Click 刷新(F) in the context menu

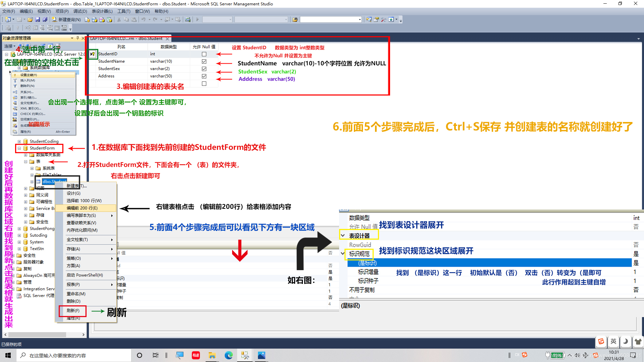point(73,311)
